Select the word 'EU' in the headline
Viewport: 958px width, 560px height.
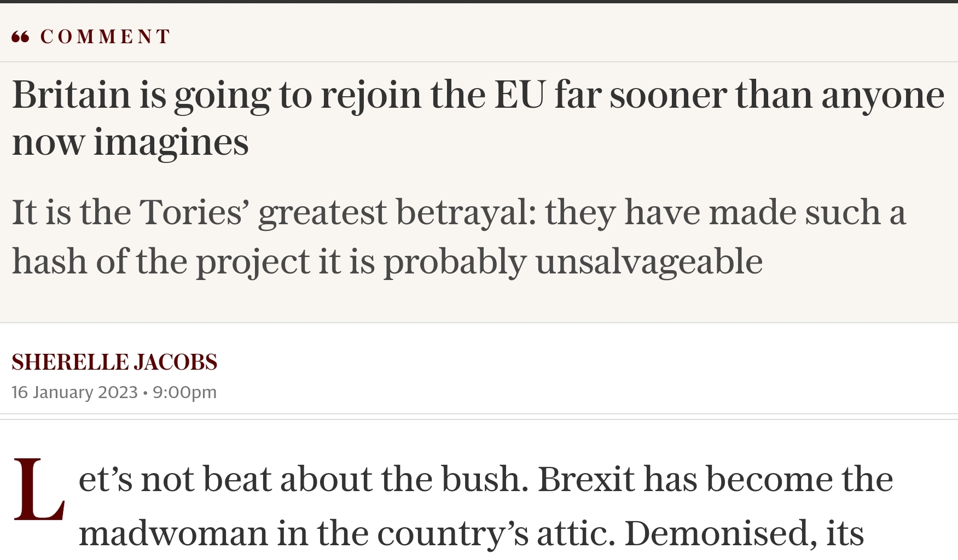520,95
